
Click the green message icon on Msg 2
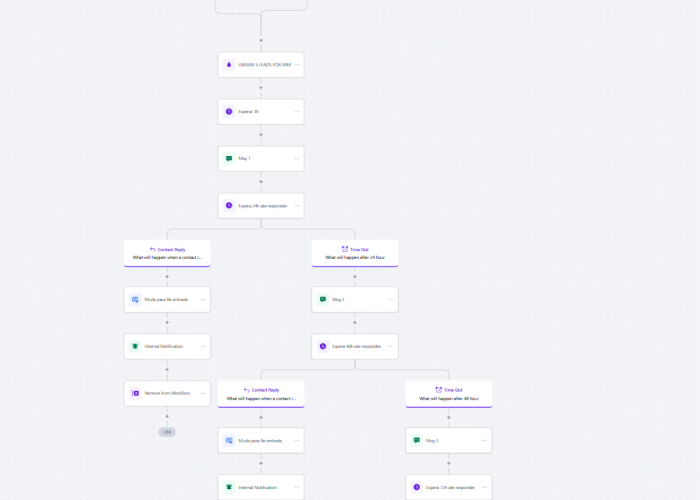[x=323, y=299]
